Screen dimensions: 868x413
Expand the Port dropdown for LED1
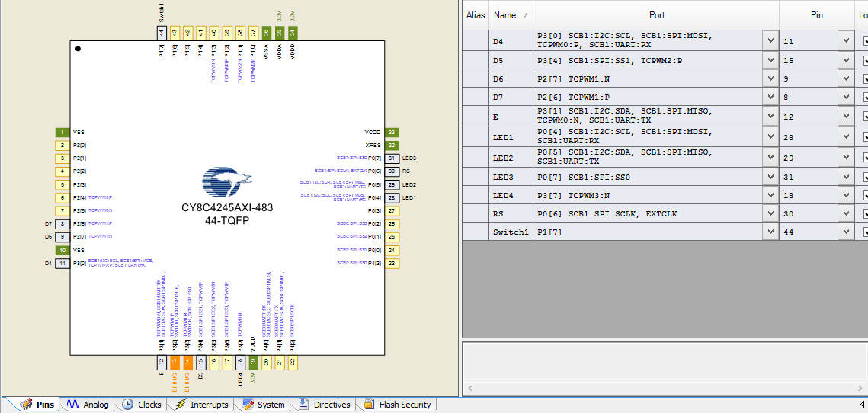tap(770, 136)
